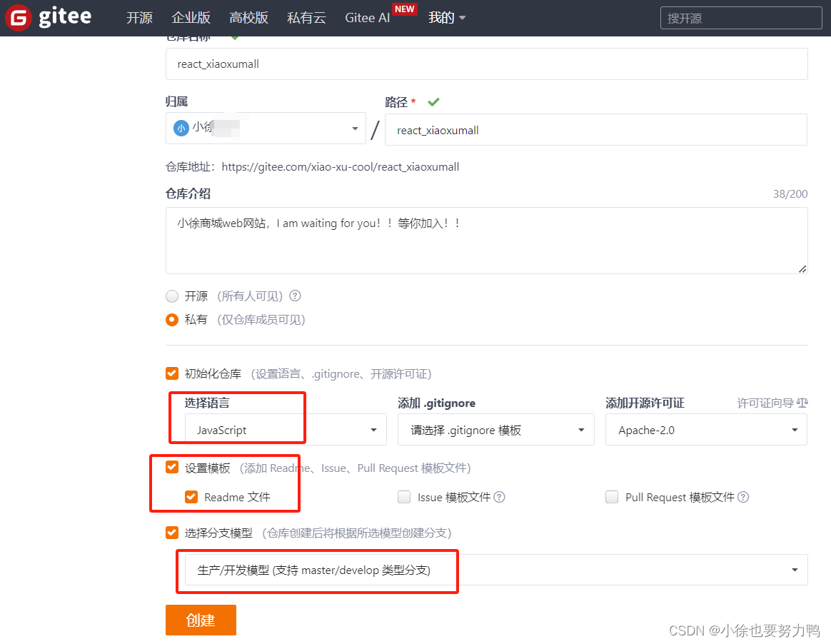Image resolution: width=831 pixels, height=644 pixels.
Task: Open the Gitee AI navigation item
Action: (367, 17)
